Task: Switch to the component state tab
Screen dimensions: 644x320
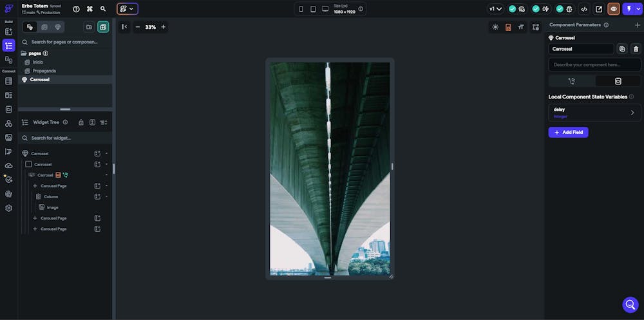Action: [x=618, y=81]
